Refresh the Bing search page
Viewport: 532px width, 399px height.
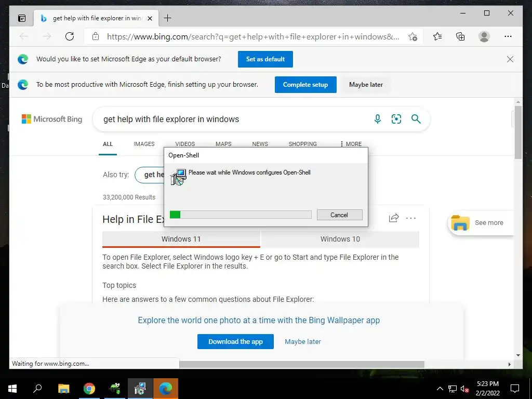click(x=70, y=36)
